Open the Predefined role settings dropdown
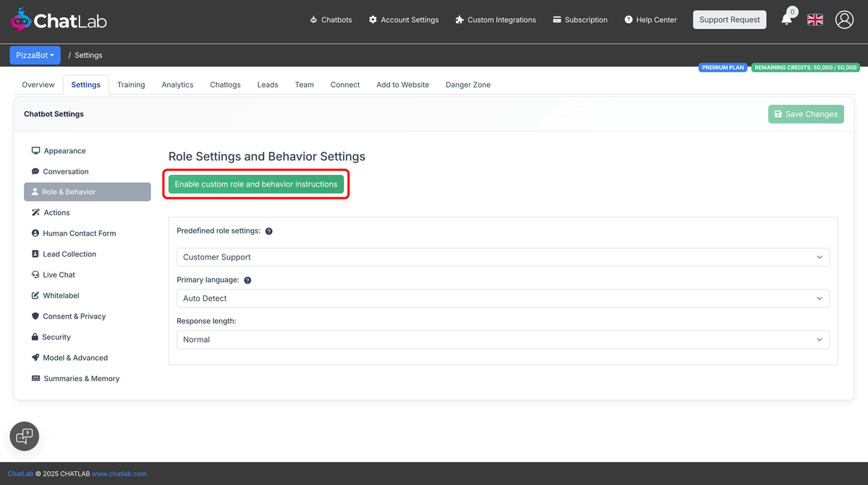868x485 pixels. pos(503,257)
